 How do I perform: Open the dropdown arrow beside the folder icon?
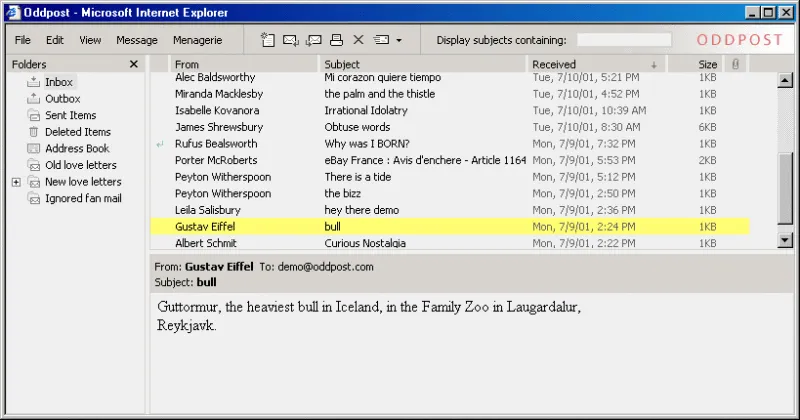[399, 41]
